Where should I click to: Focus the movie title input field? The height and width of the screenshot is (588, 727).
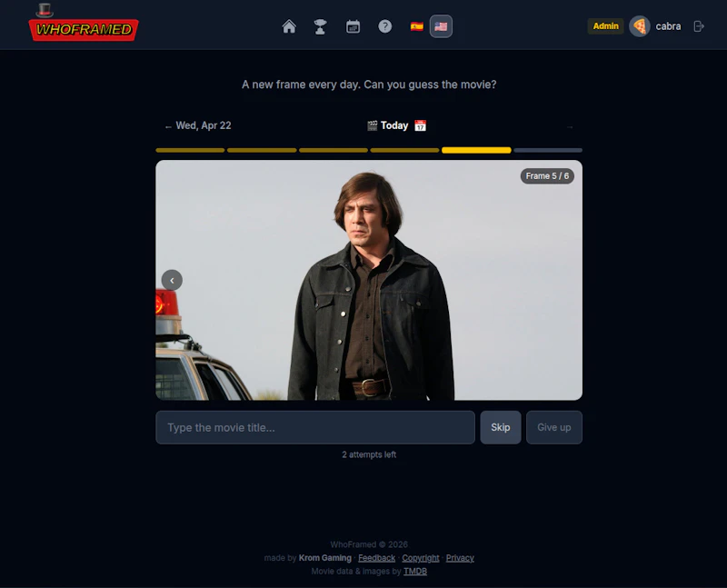coord(315,427)
